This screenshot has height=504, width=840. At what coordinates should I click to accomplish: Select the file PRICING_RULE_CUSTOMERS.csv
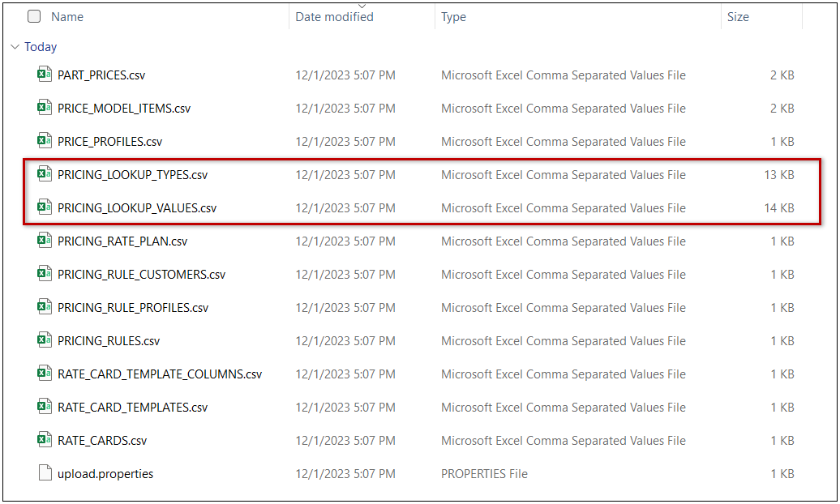pos(141,275)
